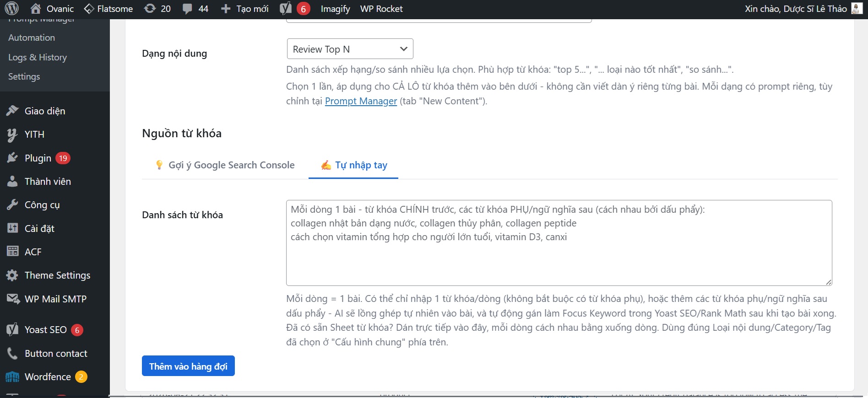Click the Plugin update badge 19

tap(63, 158)
